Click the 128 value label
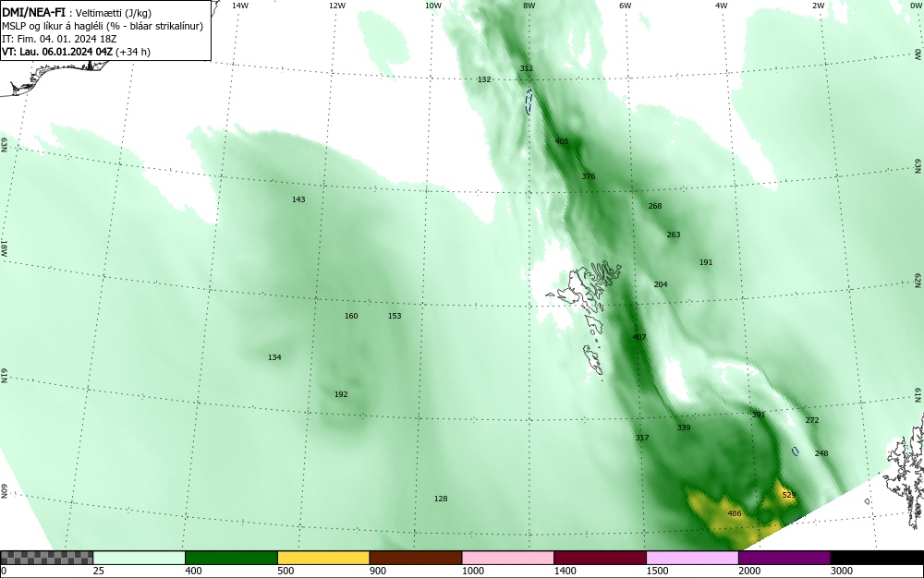924x578 pixels. 440,499
